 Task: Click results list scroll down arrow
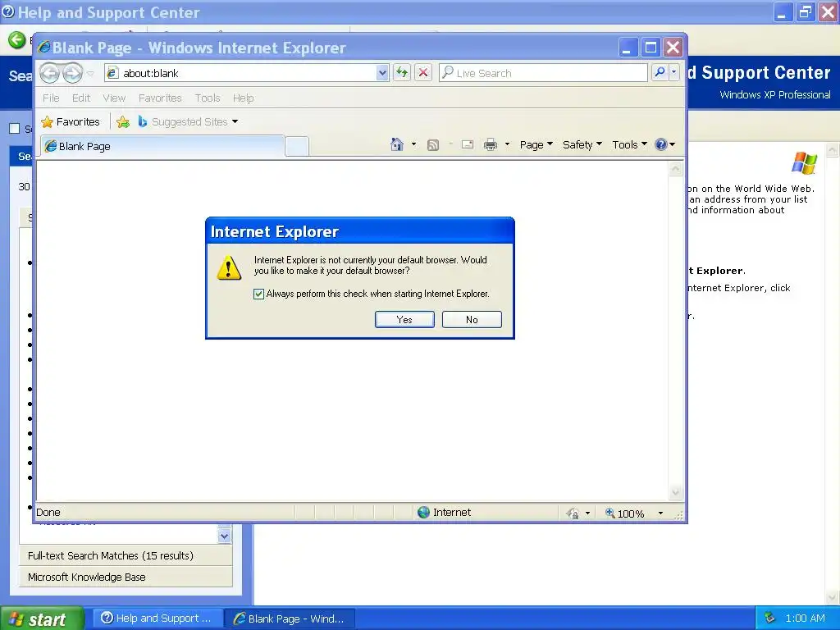tap(225, 536)
